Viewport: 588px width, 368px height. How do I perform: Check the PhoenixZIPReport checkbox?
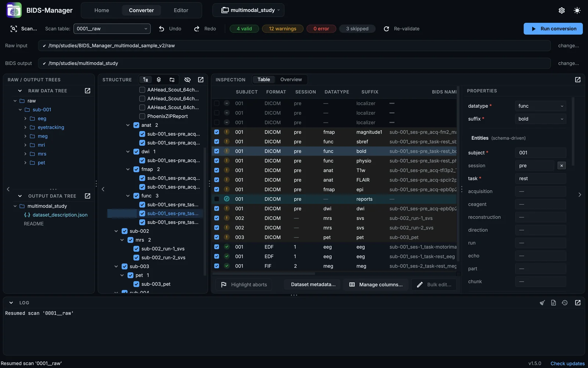[142, 116]
